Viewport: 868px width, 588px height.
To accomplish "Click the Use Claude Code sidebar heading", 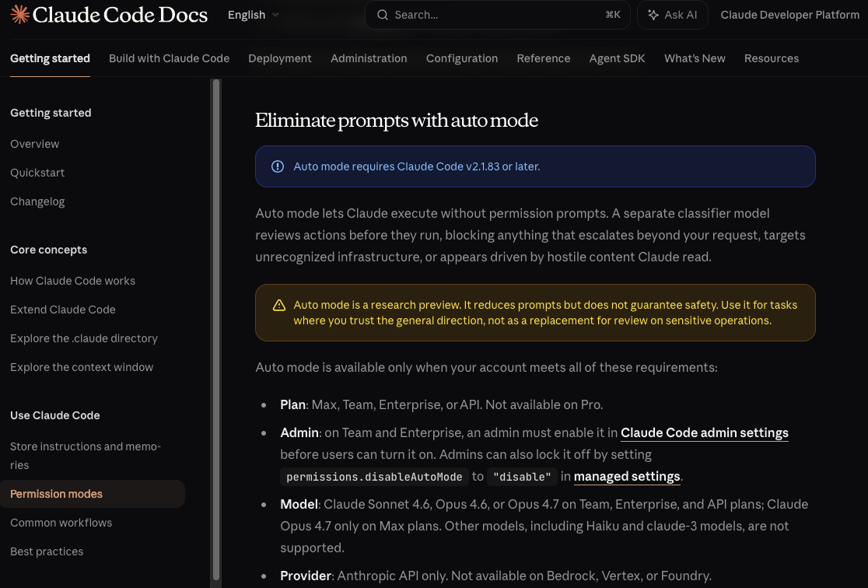I will (x=54, y=415).
